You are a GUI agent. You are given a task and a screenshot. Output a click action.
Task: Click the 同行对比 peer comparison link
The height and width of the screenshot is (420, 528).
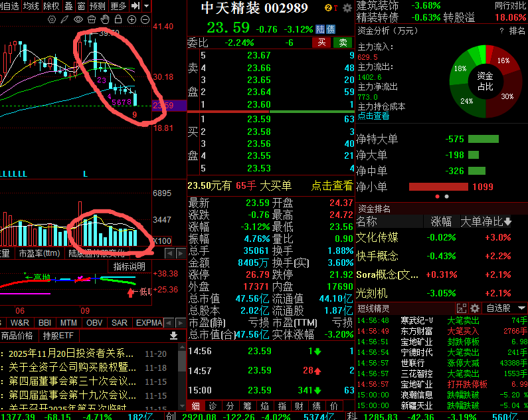coord(510,6)
